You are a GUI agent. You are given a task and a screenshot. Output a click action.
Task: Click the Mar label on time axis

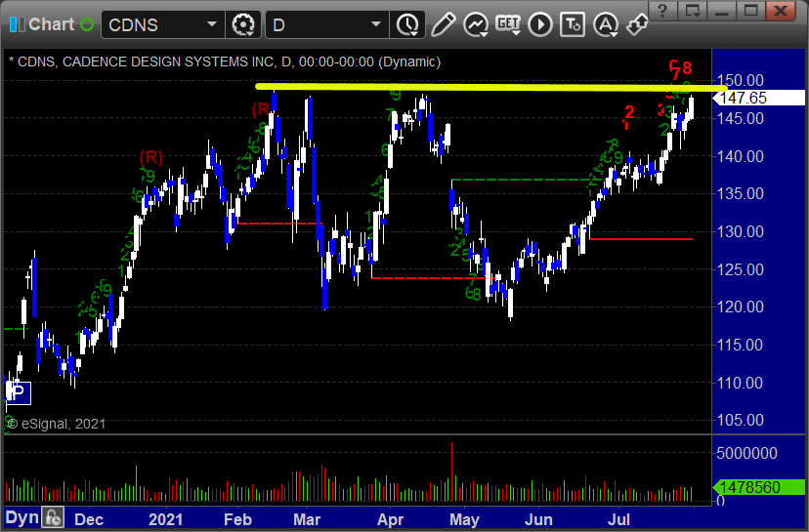click(x=307, y=519)
